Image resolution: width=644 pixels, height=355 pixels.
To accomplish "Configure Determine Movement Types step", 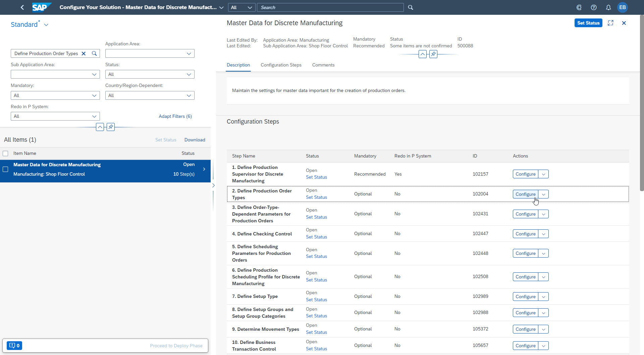I will [x=525, y=329].
